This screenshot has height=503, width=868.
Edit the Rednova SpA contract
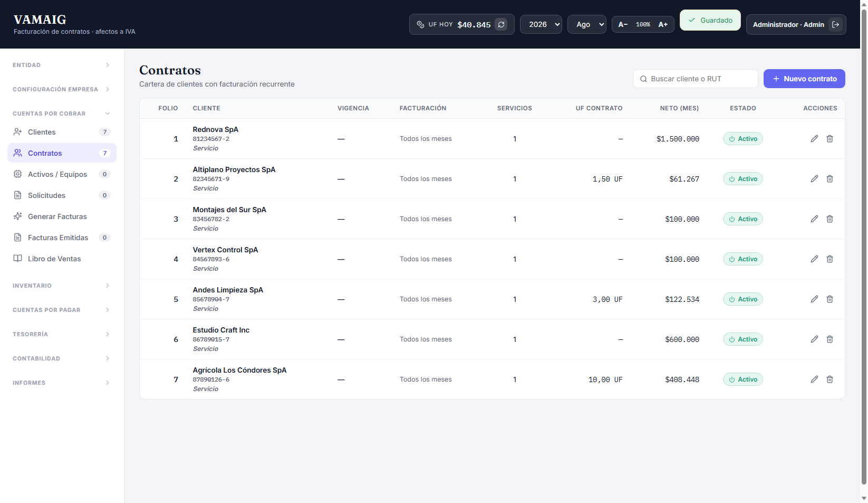click(814, 139)
